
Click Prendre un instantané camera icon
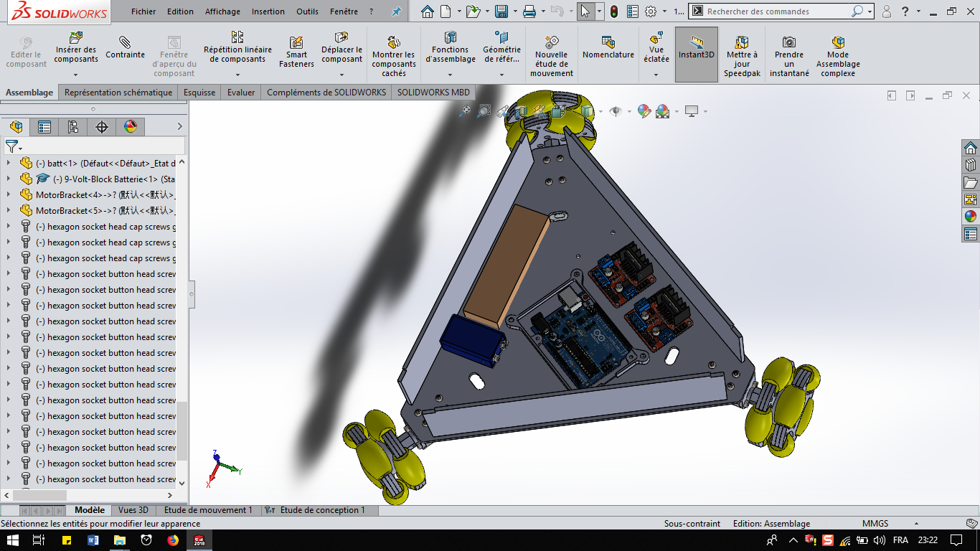(789, 42)
